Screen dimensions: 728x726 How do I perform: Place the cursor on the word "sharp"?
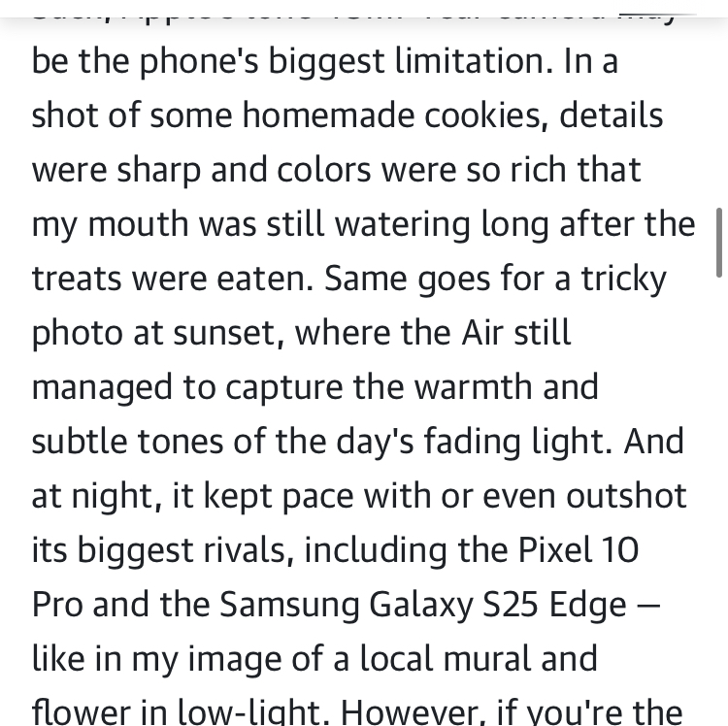[159, 172]
